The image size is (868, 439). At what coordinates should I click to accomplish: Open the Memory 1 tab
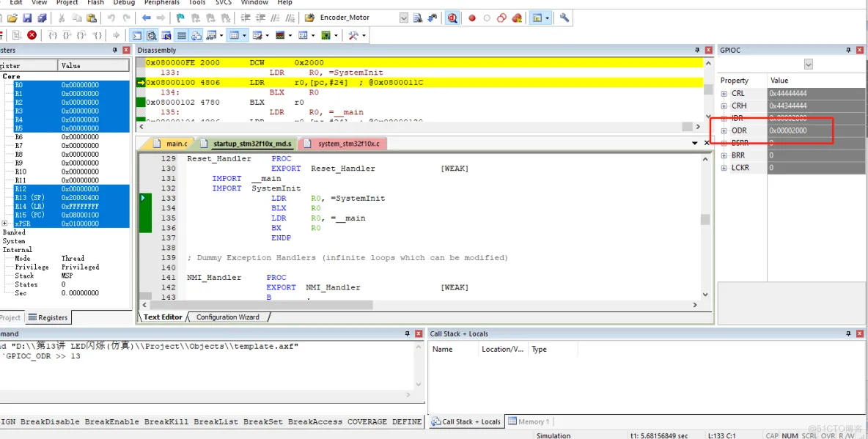tap(529, 422)
